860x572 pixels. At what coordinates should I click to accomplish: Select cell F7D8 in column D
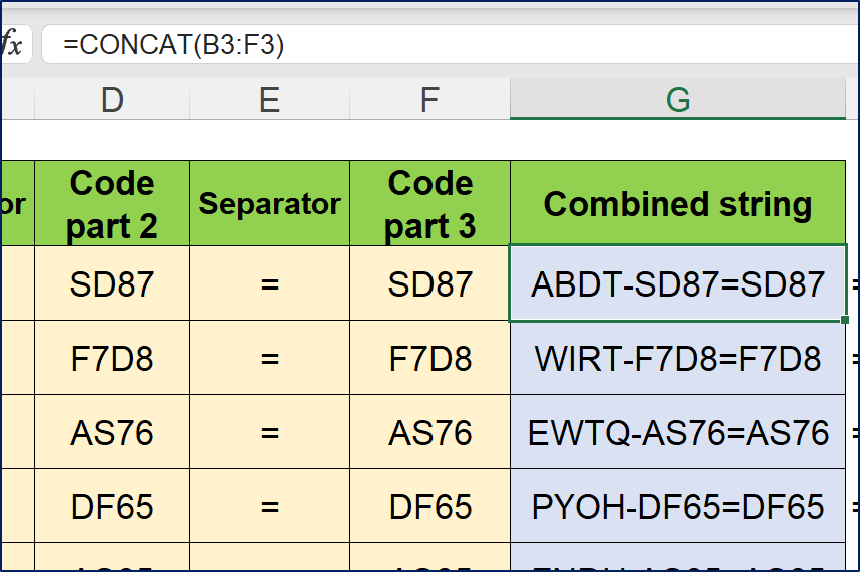click(112, 358)
